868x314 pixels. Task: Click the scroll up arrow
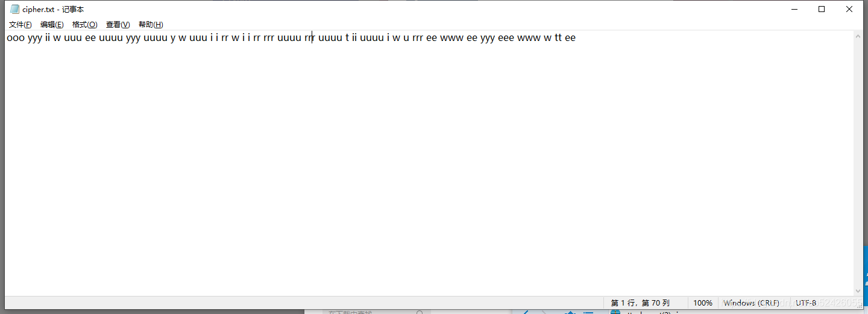858,37
